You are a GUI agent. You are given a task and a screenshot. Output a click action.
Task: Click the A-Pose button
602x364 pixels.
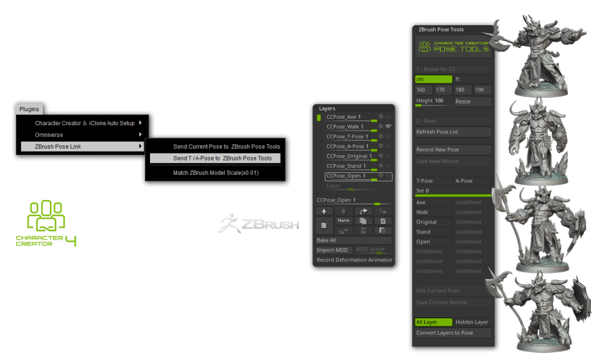click(473, 181)
